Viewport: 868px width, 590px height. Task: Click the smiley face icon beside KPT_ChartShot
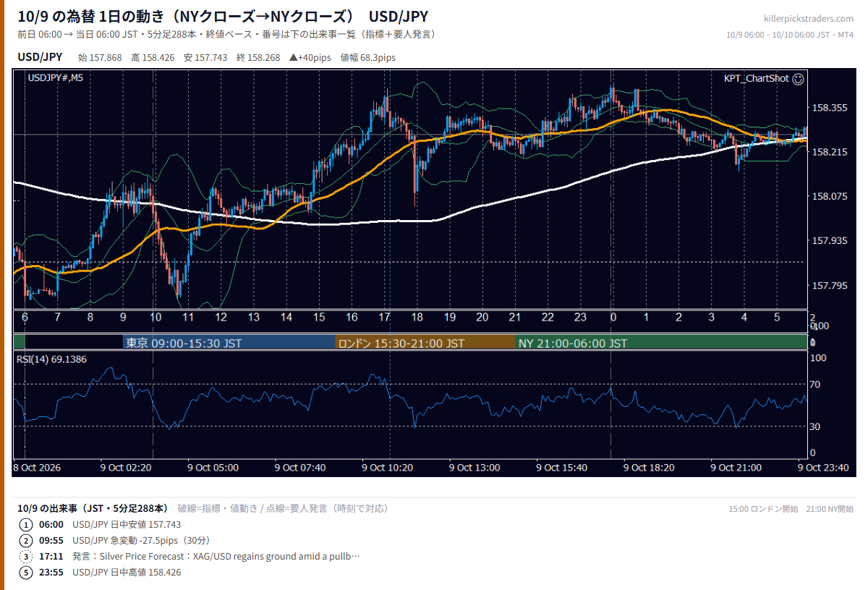coord(798,79)
